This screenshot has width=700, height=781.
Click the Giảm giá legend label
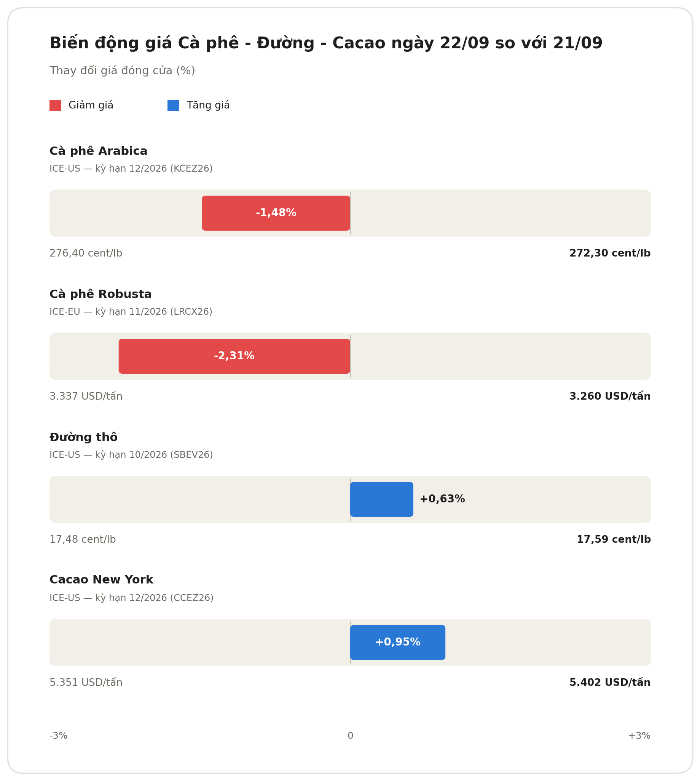click(91, 105)
